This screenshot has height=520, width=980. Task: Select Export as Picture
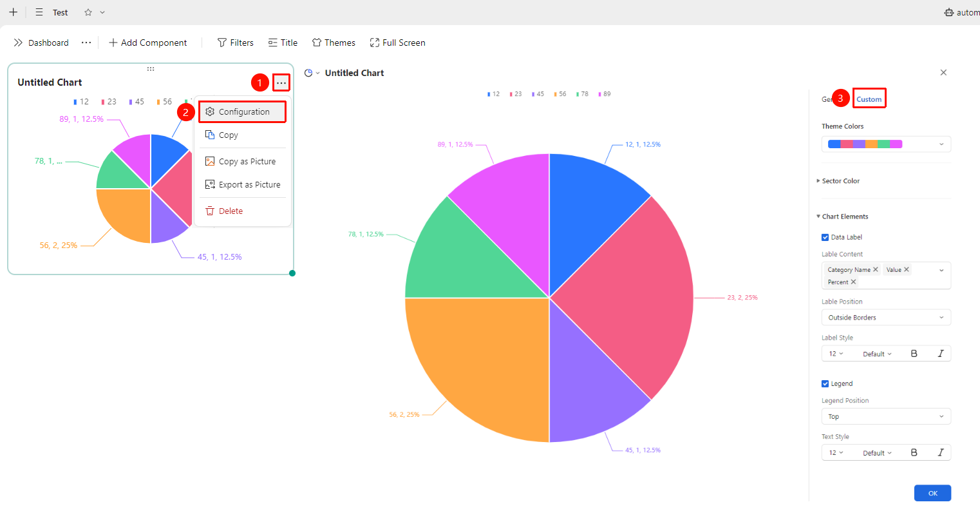(242, 184)
